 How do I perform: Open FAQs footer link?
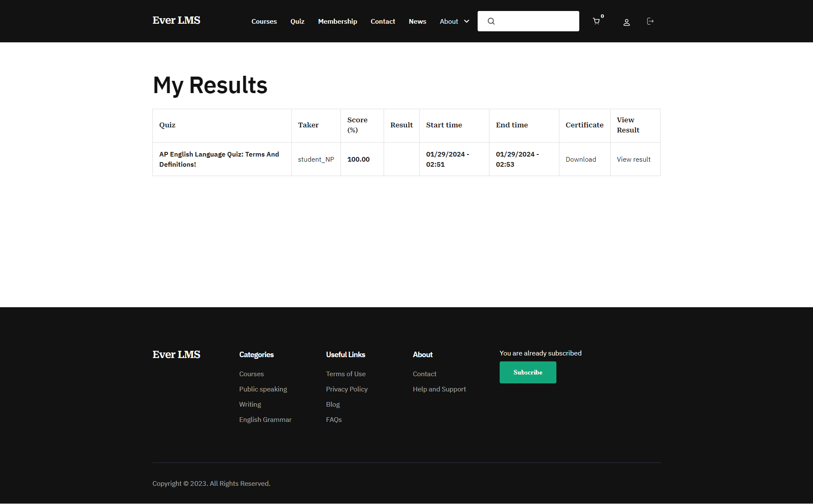(334, 419)
